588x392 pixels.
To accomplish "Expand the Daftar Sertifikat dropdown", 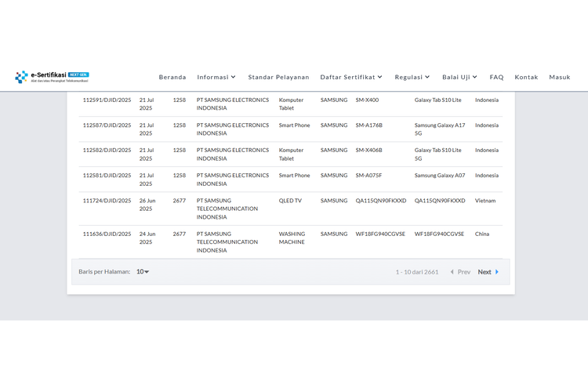I will pyautogui.click(x=351, y=77).
